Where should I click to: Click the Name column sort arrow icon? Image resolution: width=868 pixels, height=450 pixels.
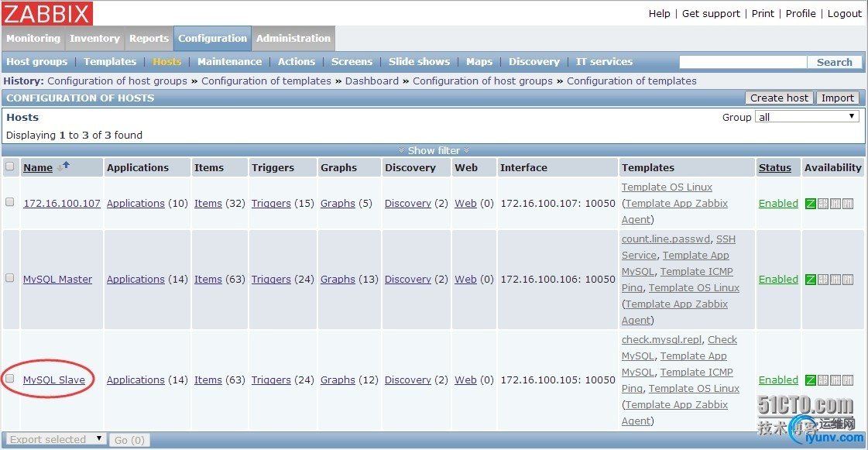63,166
